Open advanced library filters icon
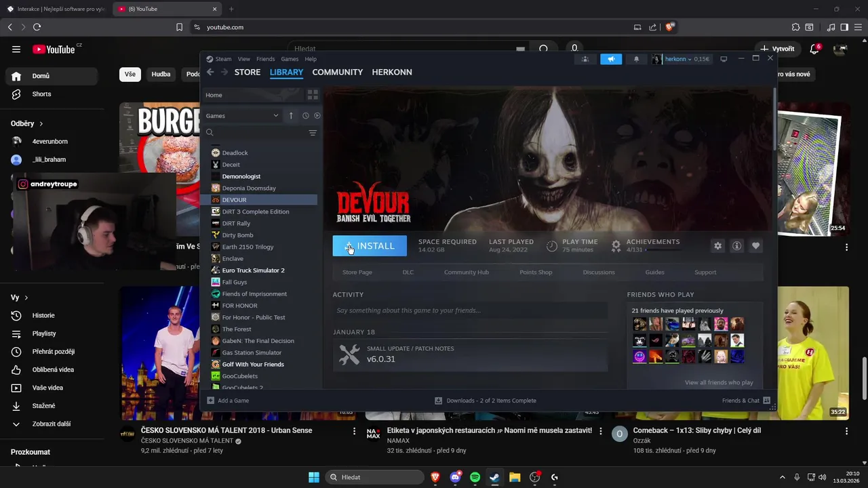This screenshot has width=868, height=488. click(x=313, y=133)
